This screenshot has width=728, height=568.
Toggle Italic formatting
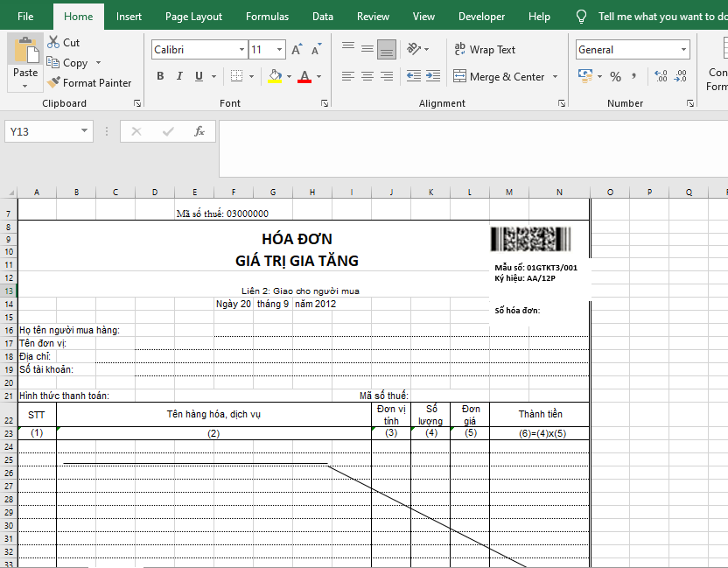pos(179,77)
